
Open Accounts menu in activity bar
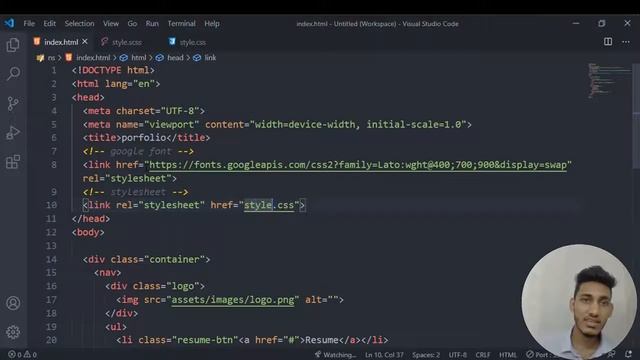pyautogui.click(x=13, y=303)
